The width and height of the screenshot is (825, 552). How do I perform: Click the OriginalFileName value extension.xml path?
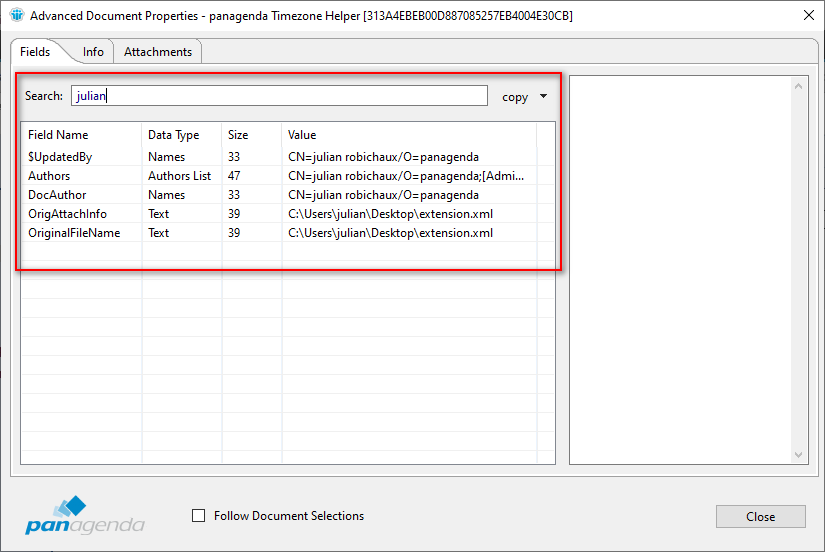[x=390, y=233]
